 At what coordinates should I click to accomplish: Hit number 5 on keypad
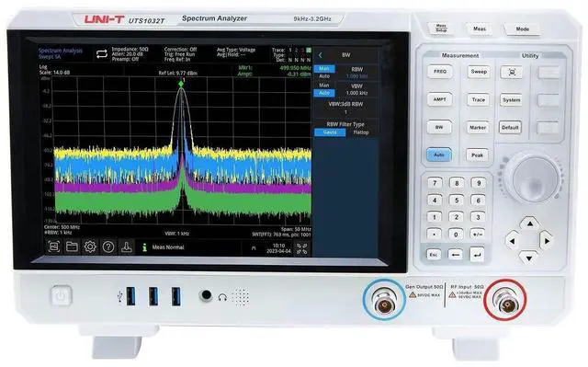[x=457, y=200]
